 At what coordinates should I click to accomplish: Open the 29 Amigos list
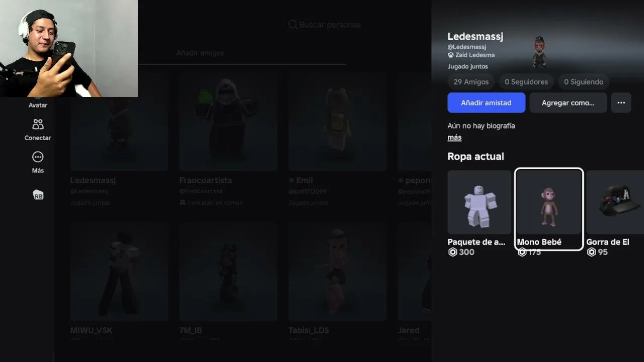pos(471,81)
